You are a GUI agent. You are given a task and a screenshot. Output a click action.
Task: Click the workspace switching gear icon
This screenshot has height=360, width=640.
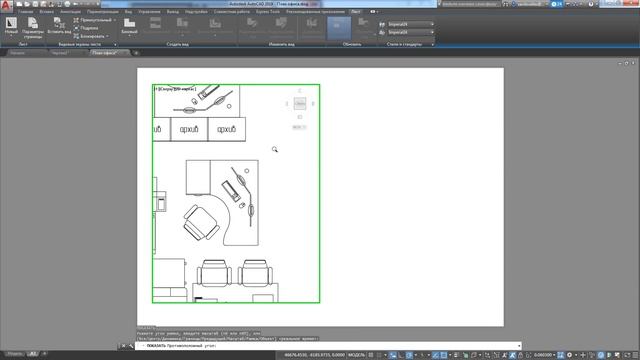coord(569,355)
